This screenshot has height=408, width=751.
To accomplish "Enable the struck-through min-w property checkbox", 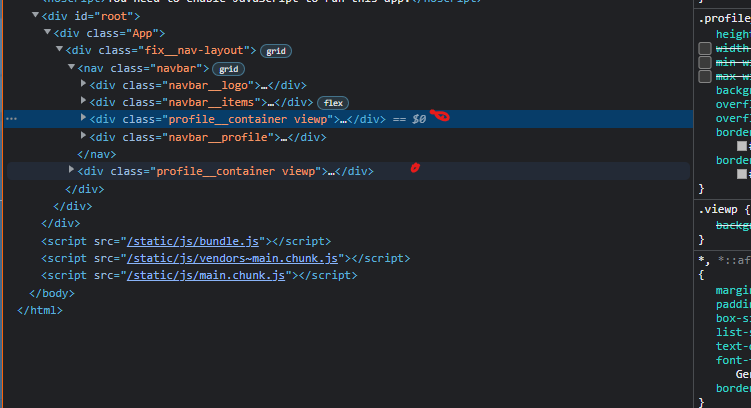I will click(705, 62).
